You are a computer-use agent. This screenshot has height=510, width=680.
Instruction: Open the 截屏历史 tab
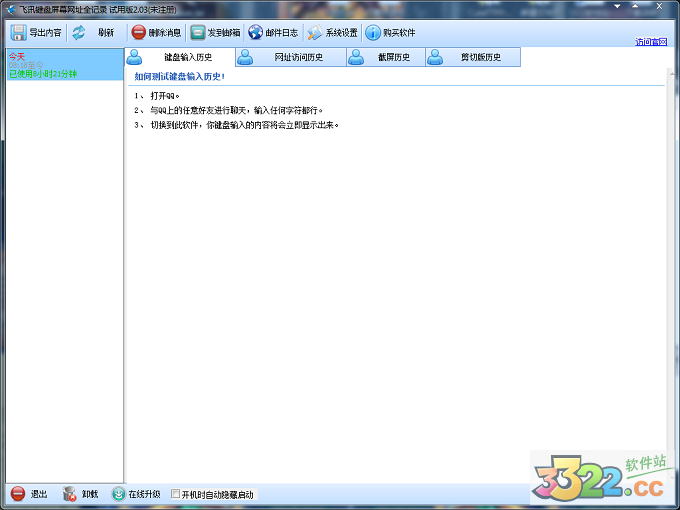pyautogui.click(x=386, y=57)
